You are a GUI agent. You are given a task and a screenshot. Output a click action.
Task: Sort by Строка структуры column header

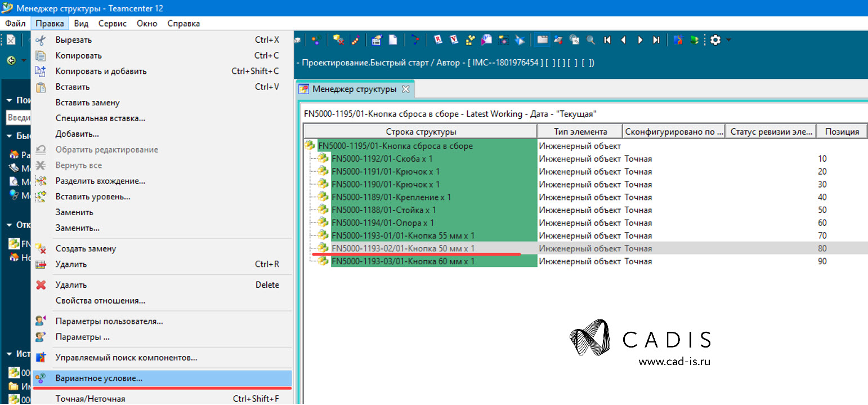420,131
